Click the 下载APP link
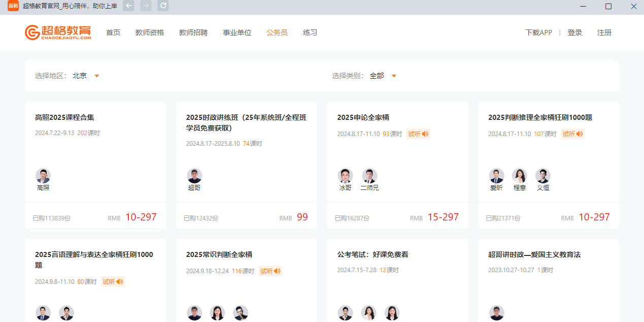The height and width of the screenshot is (322, 644). tap(538, 33)
